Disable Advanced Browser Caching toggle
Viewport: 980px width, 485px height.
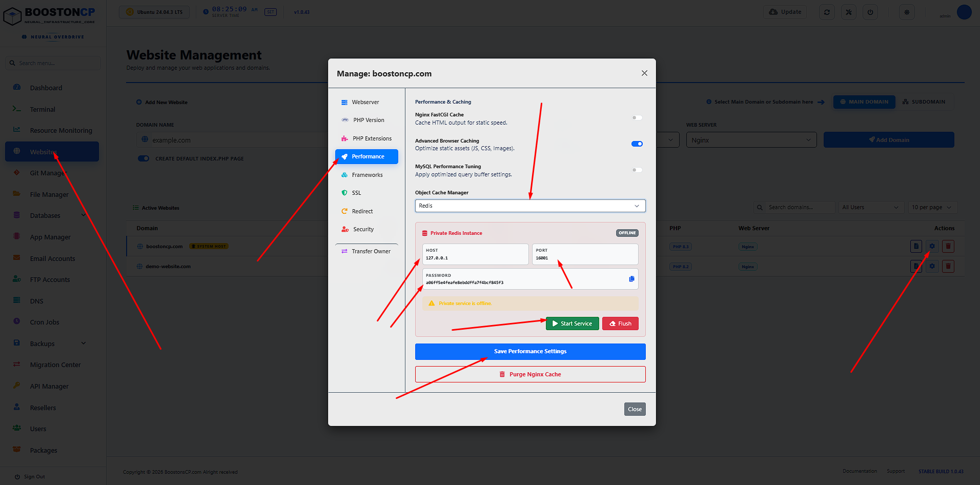[637, 144]
